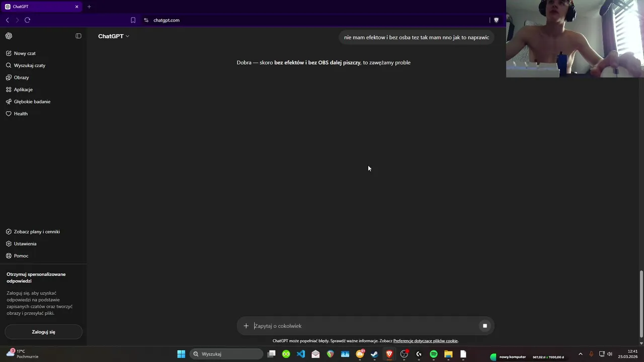644x362 pixels.
Task: Open Brave Shields icon
Action: pyautogui.click(x=496, y=20)
